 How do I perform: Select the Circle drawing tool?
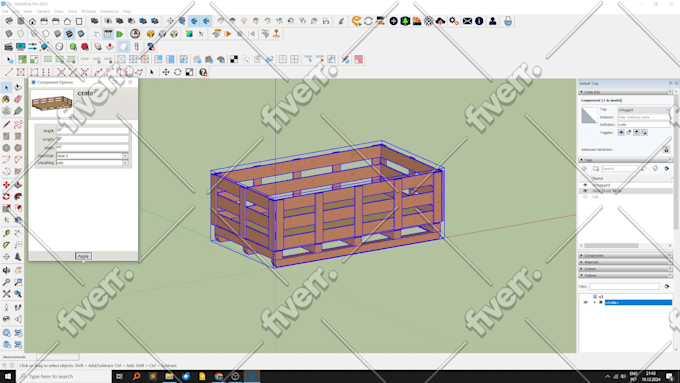[x=6, y=148]
